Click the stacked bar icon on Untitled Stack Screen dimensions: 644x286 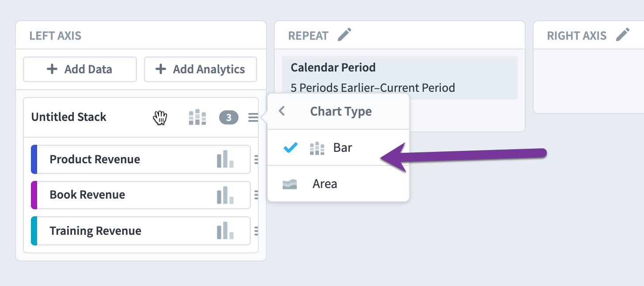click(197, 117)
